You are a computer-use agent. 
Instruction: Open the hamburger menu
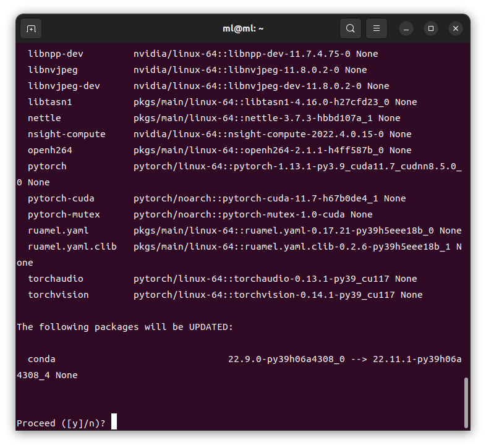click(x=377, y=28)
